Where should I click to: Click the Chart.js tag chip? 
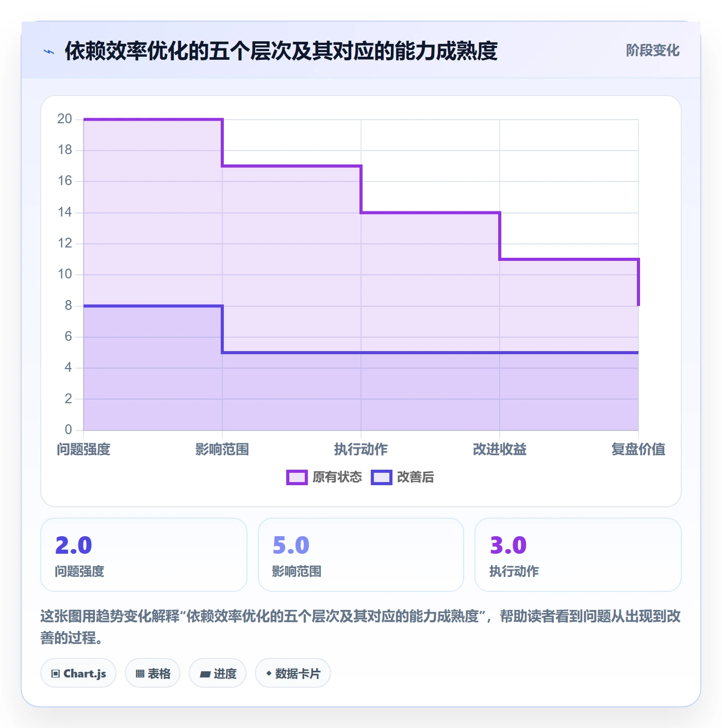pyautogui.click(x=78, y=673)
